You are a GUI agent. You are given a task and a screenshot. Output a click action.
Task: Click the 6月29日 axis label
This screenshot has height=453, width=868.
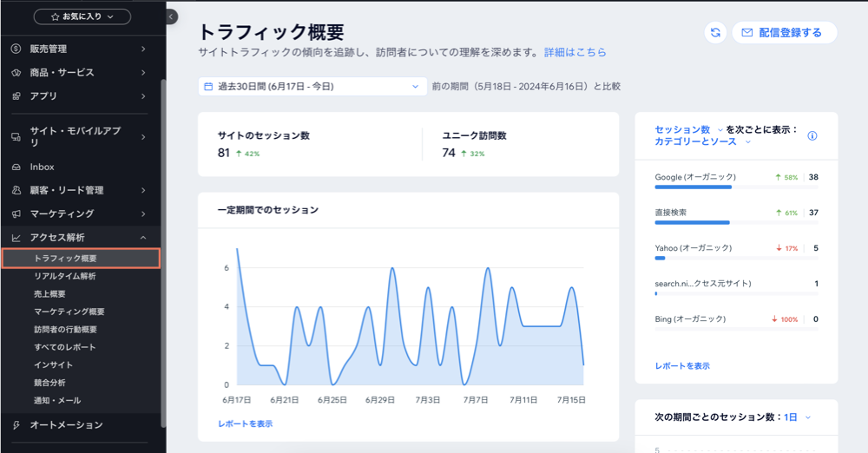pyautogui.click(x=380, y=400)
